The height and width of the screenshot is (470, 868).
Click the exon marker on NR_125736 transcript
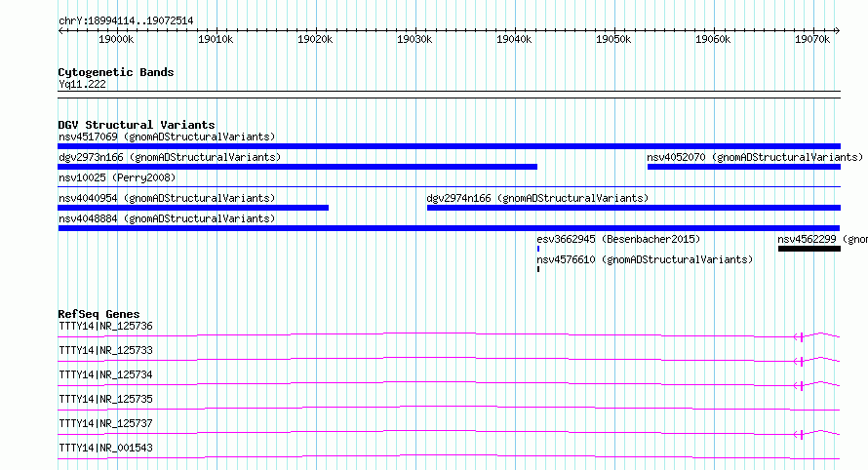click(x=801, y=336)
